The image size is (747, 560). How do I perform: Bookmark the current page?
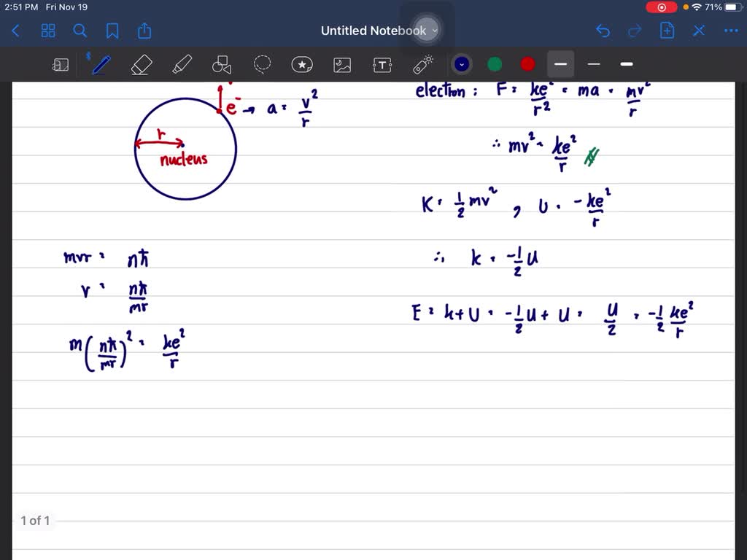[112, 31]
